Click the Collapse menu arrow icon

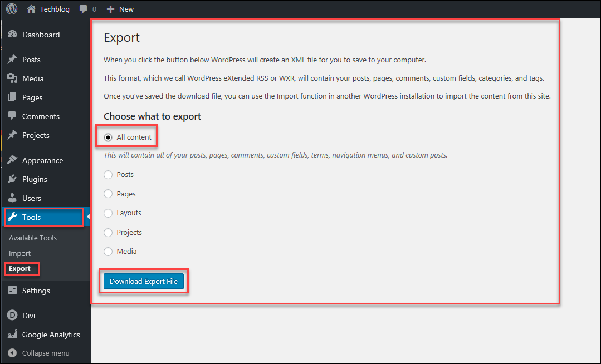point(12,353)
